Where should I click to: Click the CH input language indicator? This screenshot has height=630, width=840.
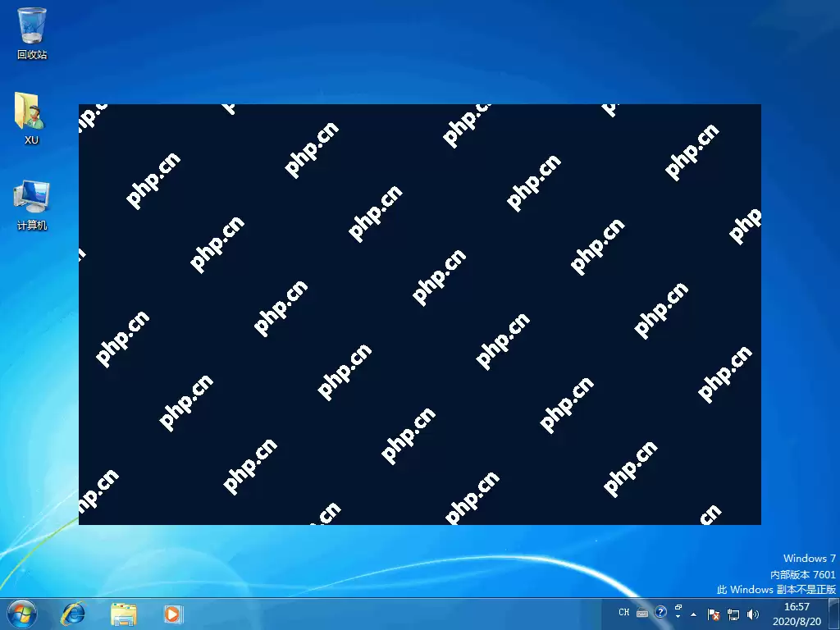pos(624,613)
